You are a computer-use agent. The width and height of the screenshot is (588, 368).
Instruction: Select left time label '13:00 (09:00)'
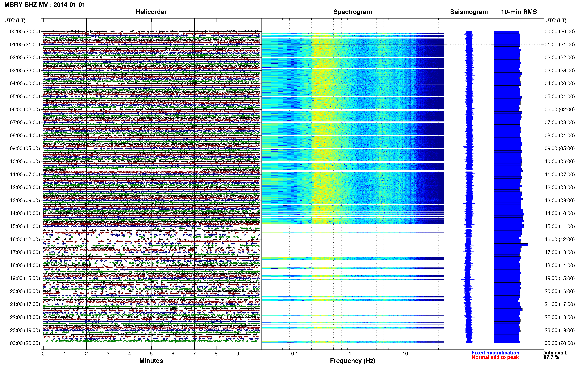(25, 200)
